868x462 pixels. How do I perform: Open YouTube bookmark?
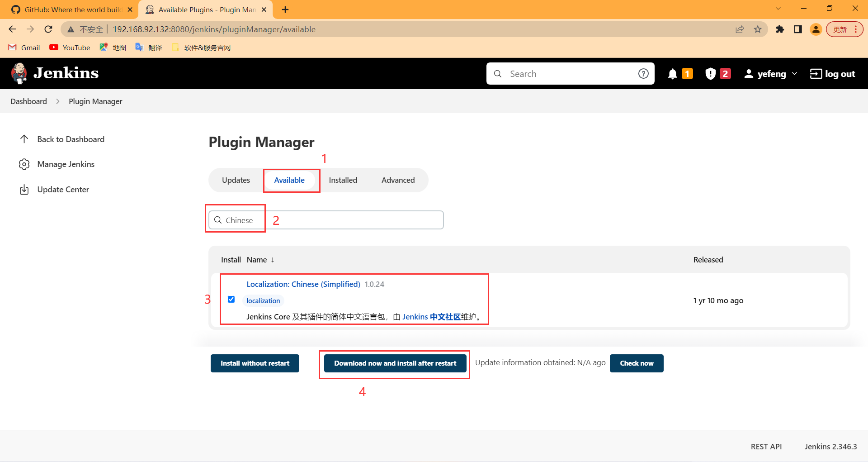pos(70,48)
